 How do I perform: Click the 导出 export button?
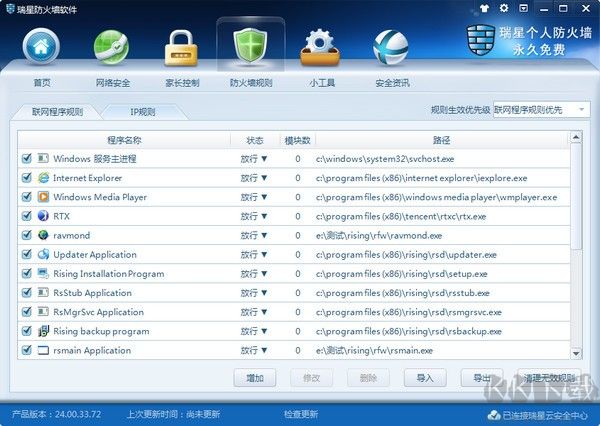pos(482,378)
